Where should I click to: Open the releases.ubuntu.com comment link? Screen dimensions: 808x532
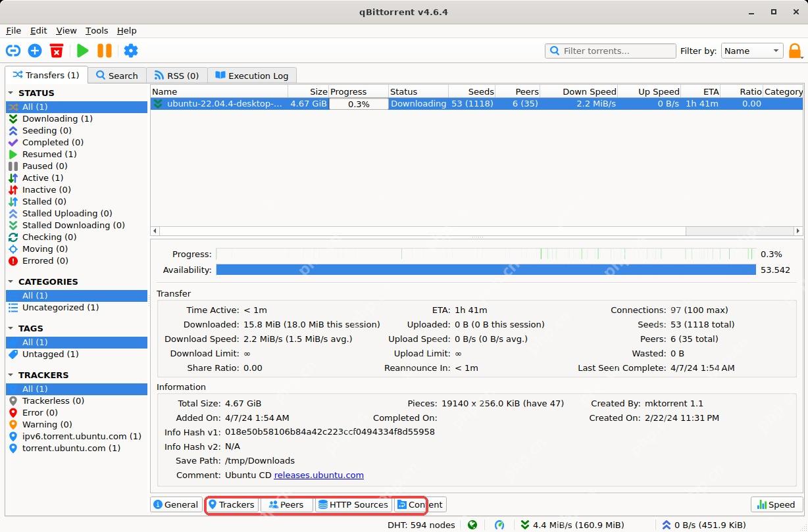pos(319,475)
